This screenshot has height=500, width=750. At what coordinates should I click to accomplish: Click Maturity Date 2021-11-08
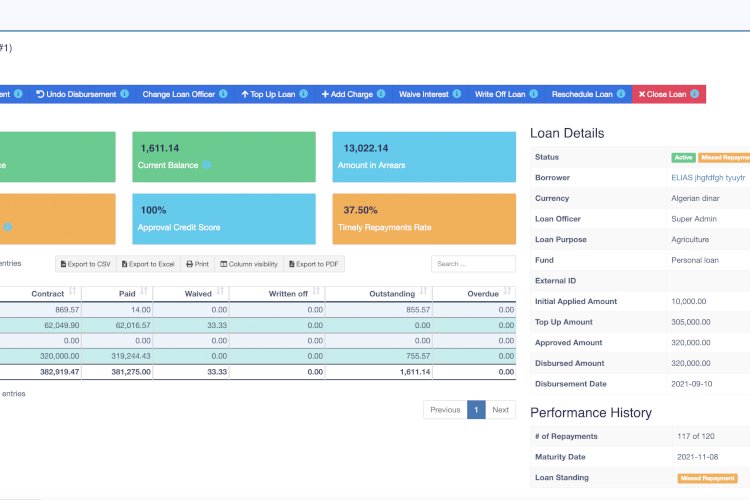click(697, 457)
